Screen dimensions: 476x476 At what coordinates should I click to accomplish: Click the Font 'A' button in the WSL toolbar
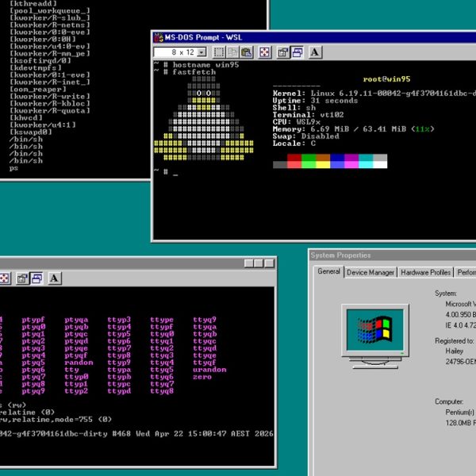tap(315, 52)
